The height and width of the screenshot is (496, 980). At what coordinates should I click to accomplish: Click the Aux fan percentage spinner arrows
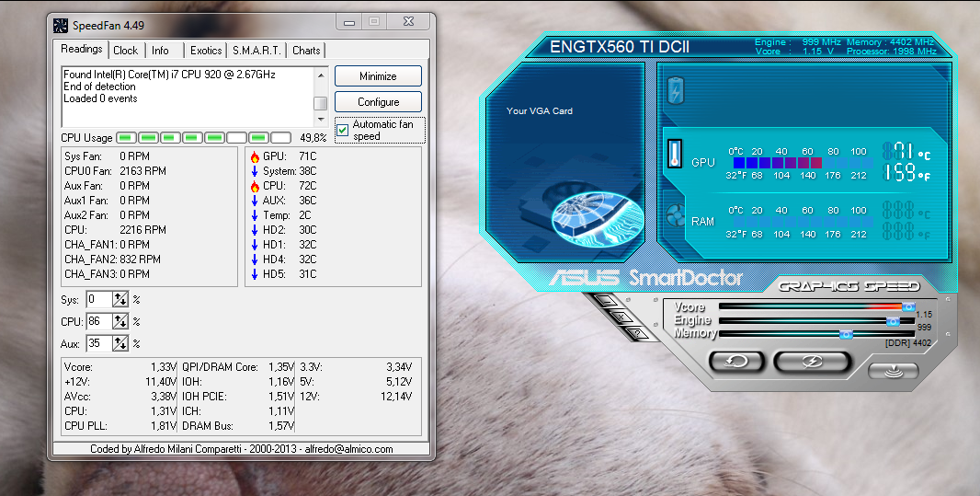(120, 342)
